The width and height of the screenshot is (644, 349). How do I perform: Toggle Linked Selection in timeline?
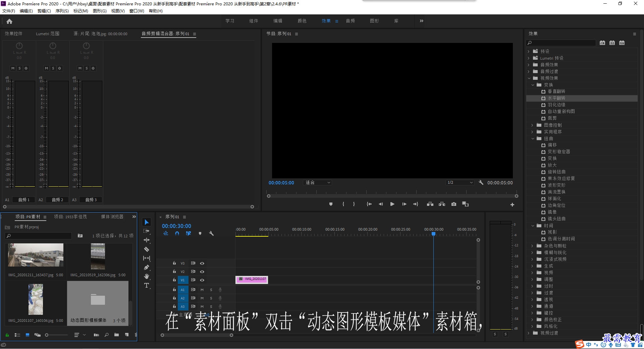coord(189,233)
